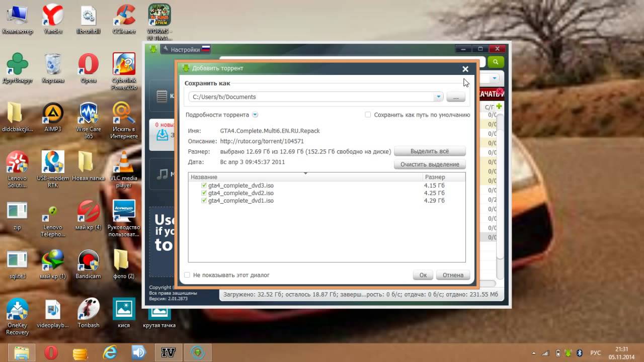Open the Настройки menu in main window
This screenshot has height=362, width=644.
tap(186, 49)
